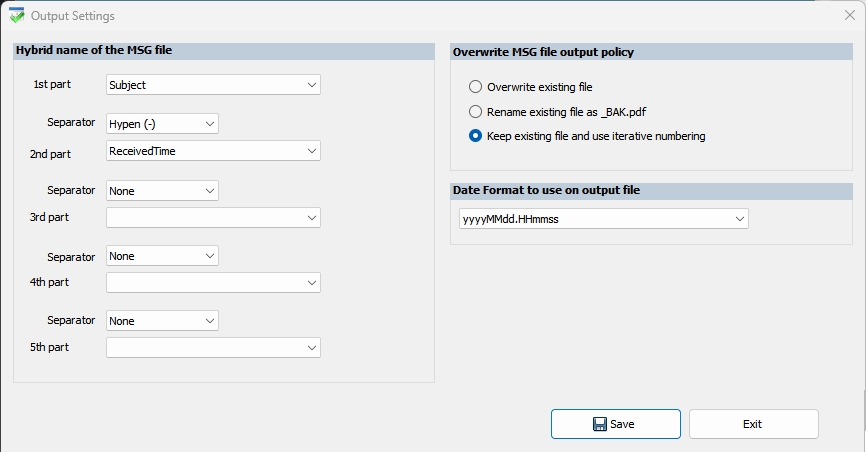The height and width of the screenshot is (452, 866).
Task: Click the floppy disk Save icon
Action: (600, 424)
